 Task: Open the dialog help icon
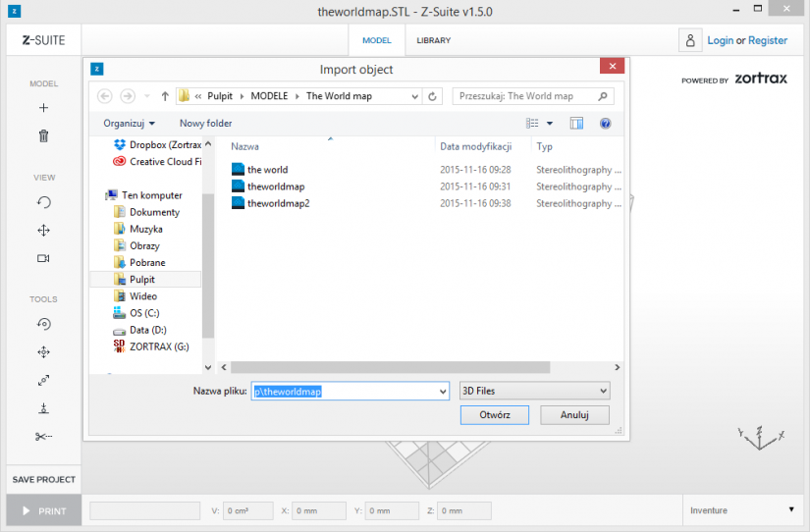[x=606, y=123]
